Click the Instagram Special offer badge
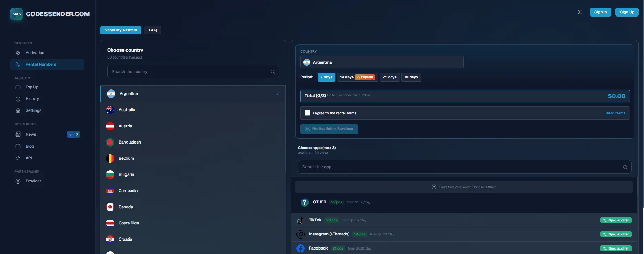Image resolution: width=644 pixels, height=254 pixels. point(616,234)
